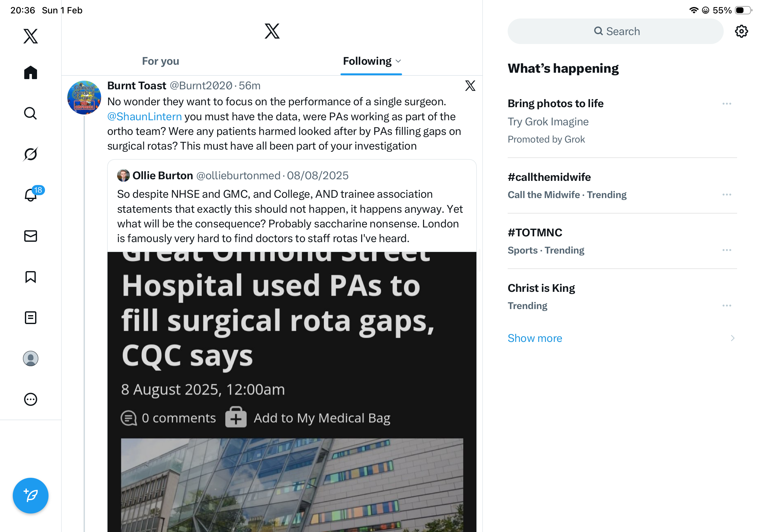Open Lists icon in sidebar
The height and width of the screenshot is (532, 762).
tap(31, 317)
